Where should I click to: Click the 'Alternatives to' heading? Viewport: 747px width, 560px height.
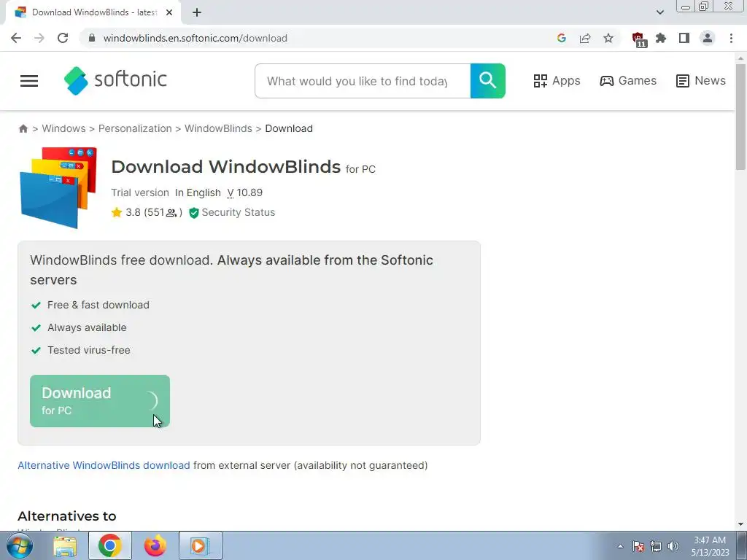pyautogui.click(x=66, y=516)
